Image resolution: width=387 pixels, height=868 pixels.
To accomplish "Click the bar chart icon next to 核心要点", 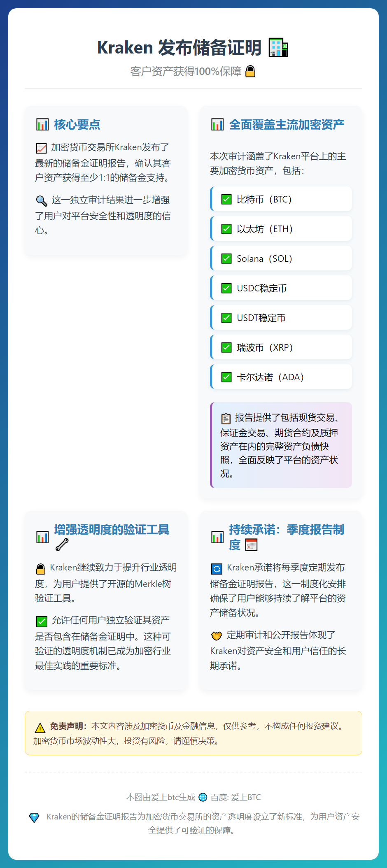I will pyautogui.click(x=42, y=124).
